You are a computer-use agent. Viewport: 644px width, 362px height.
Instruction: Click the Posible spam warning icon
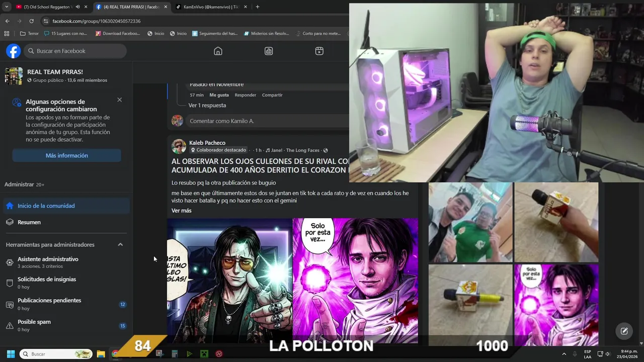click(10, 326)
